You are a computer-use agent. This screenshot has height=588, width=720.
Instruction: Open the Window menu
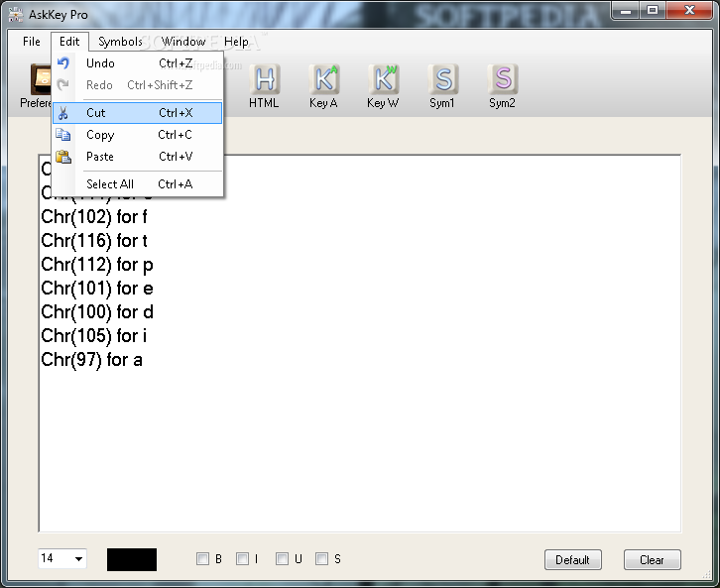point(183,42)
